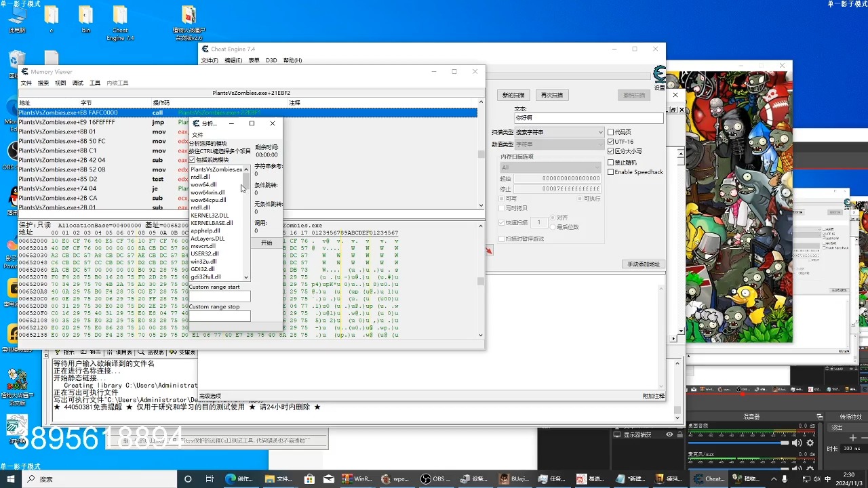Open Memory Viewer 文件 menu
The image size is (868, 488).
(26, 83)
